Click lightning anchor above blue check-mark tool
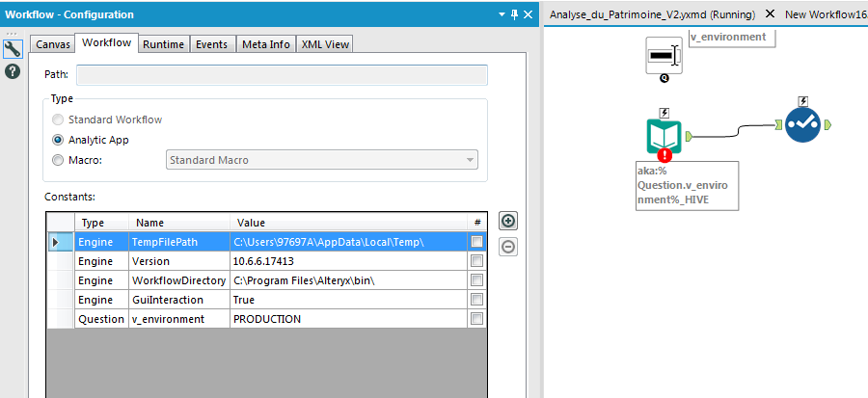Screen dimensions: 868x398 pos(803,102)
